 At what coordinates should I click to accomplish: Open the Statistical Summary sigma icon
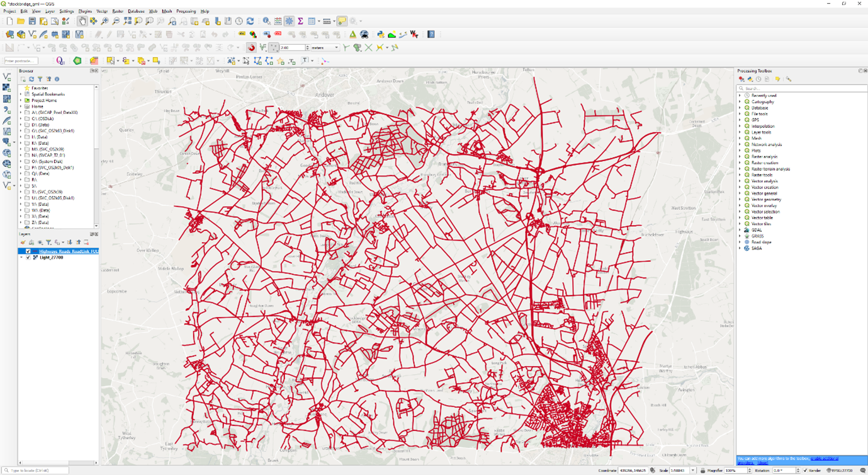(x=300, y=21)
